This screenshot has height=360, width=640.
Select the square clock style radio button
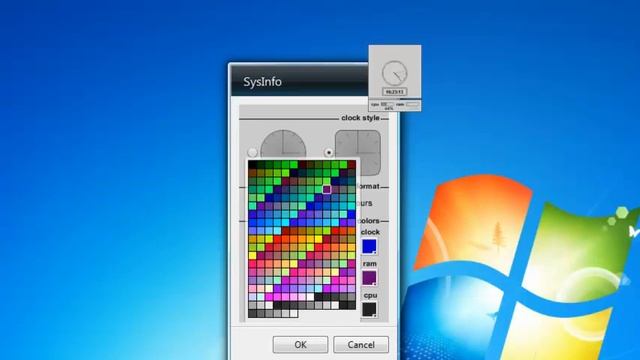[329, 153]
